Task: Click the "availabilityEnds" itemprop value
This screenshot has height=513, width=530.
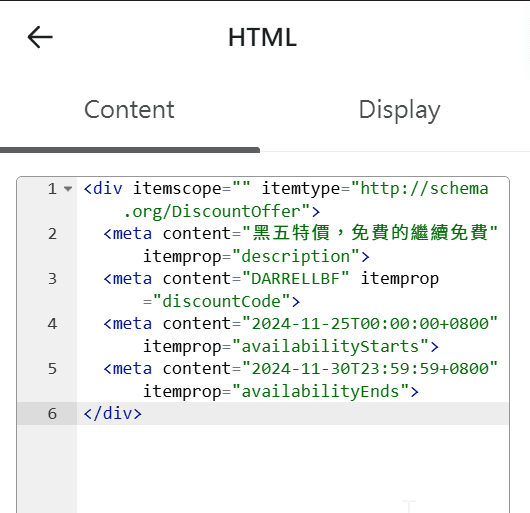Action: click(321, 391)
